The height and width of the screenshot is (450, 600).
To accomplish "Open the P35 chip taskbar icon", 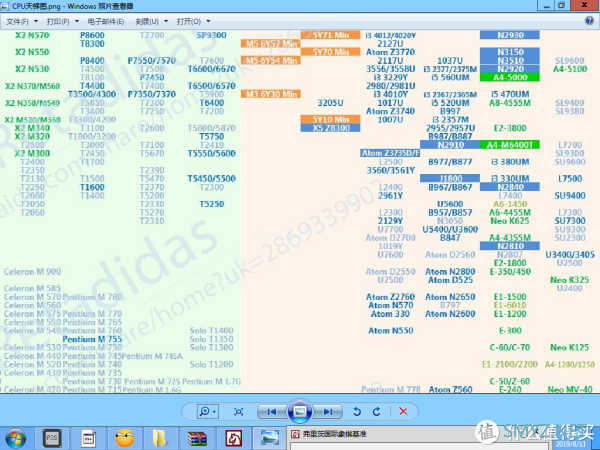I will click(x=52, y=438).
